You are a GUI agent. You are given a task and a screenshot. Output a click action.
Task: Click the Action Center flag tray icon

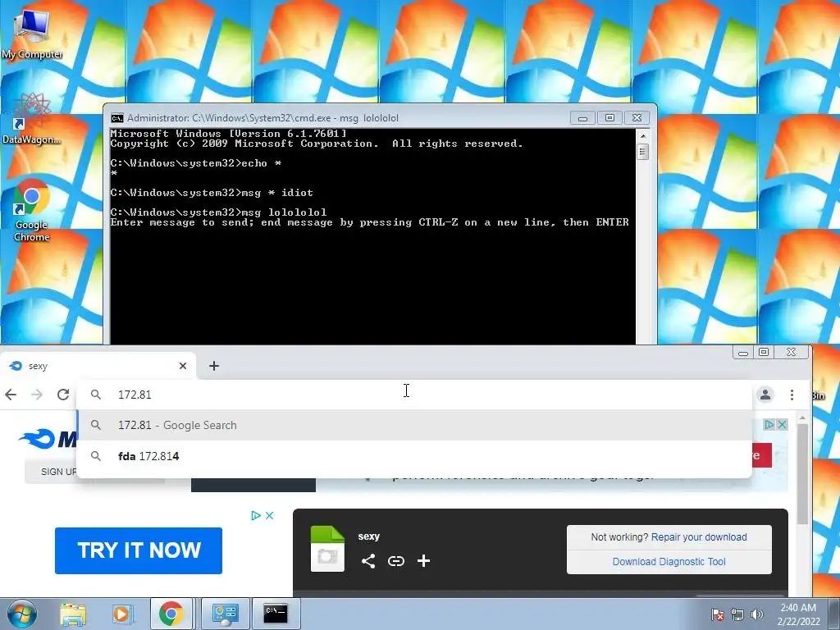[717, 614]
